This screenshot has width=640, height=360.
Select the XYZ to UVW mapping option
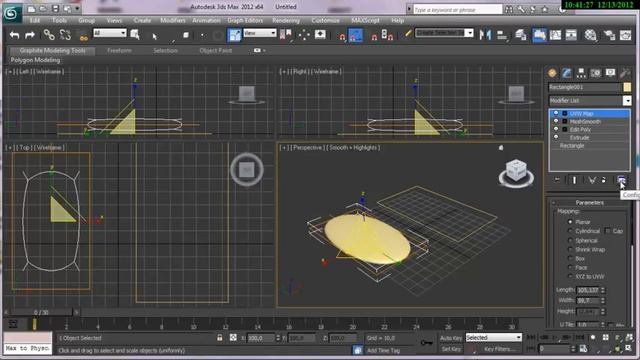click(x=570, y=276)
